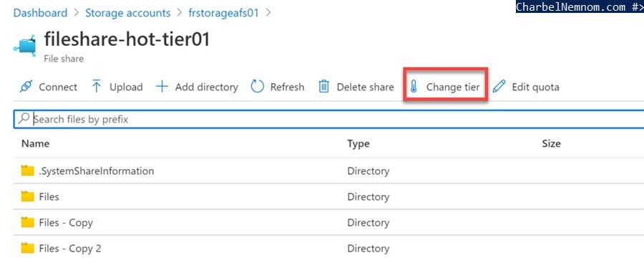Click the Add directory label
The width and height of the screenshot is (644, 258).
click(207, 87)
